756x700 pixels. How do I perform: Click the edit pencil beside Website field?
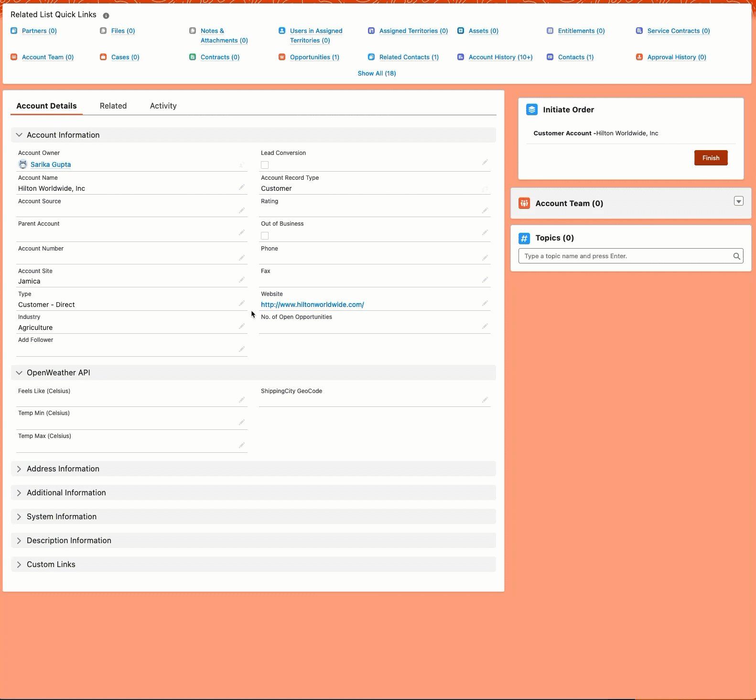point(485,303)
